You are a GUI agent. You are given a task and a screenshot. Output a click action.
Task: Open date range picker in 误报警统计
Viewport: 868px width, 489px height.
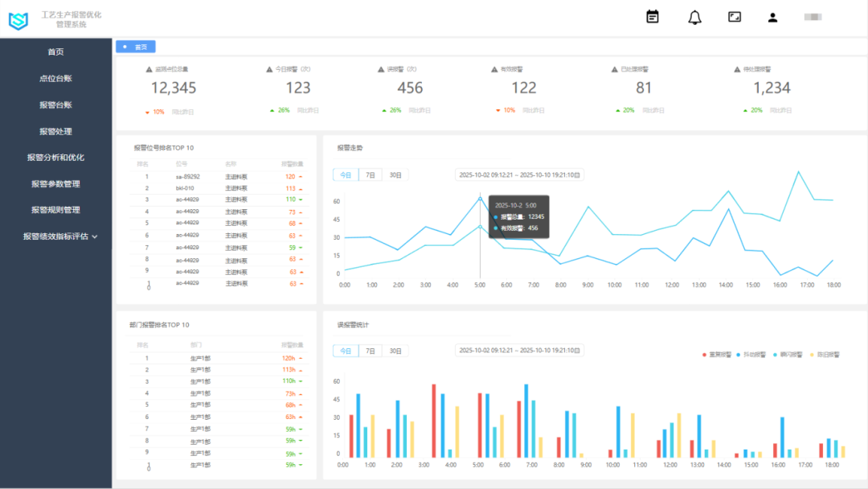518,351
